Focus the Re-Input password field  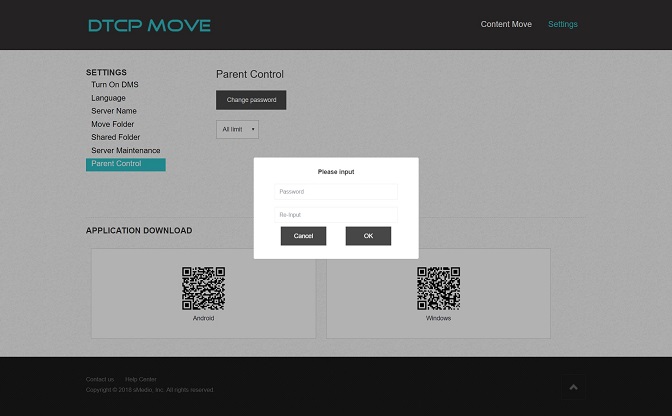point(336,214)
